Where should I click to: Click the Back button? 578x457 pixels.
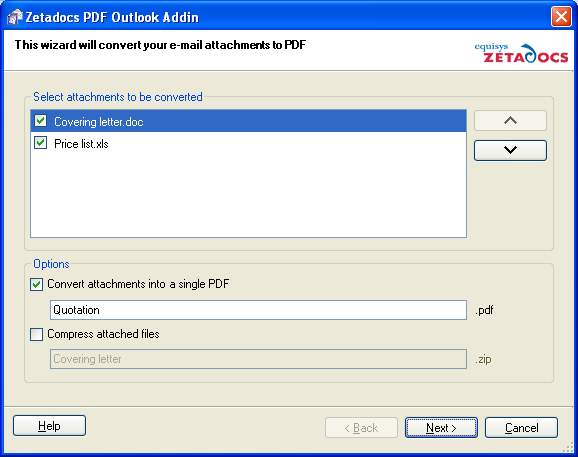(x=361, y=428)
